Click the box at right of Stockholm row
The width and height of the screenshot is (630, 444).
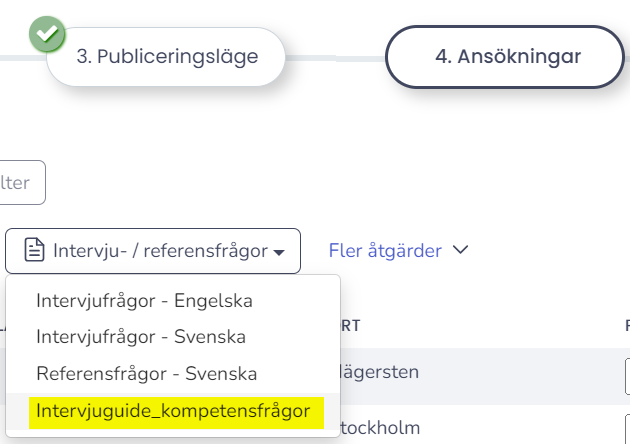628,429
